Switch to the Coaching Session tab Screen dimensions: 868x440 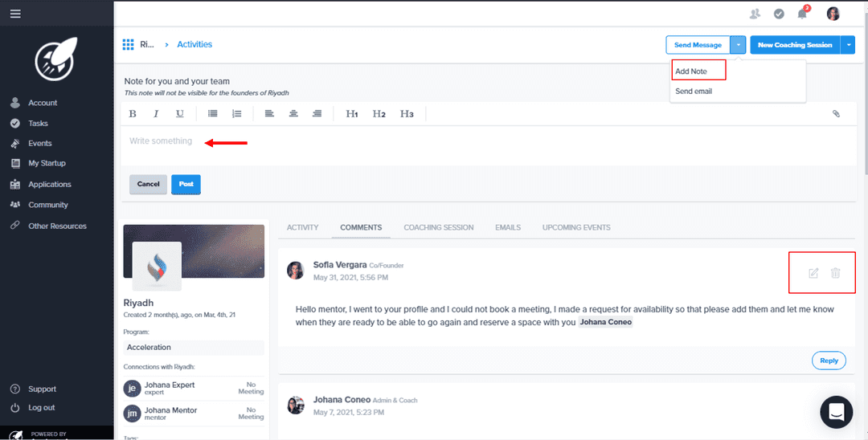439,227
